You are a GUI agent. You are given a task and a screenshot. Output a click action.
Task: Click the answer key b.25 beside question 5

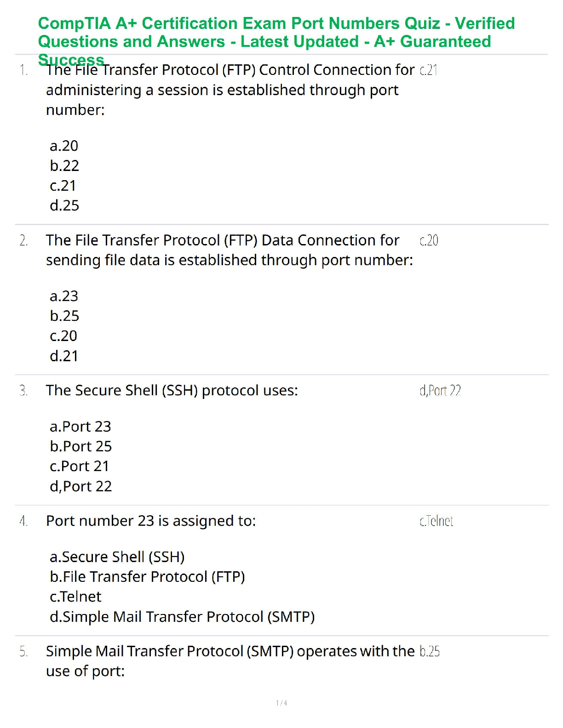pyautogui.click(x=430, y=651)
